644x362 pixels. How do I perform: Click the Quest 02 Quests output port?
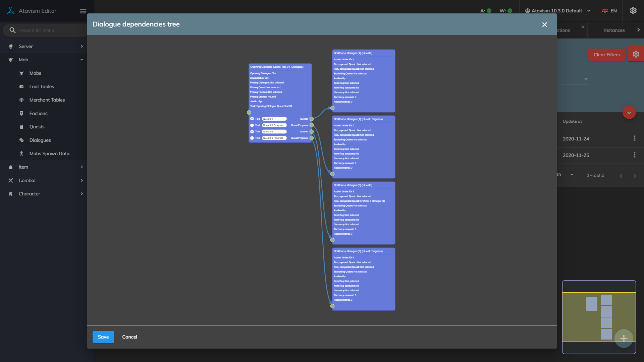[x=312, y=131]
